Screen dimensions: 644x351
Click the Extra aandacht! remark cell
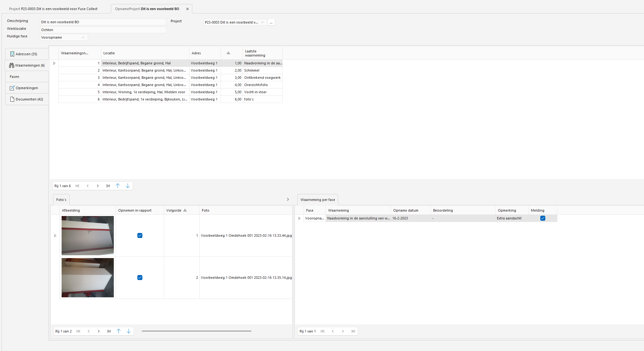click(512, 218)
